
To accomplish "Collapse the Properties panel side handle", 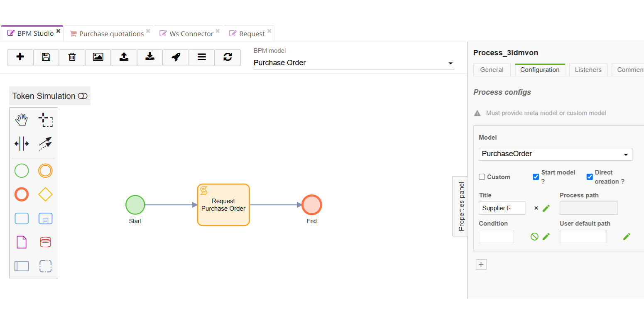I will point(460,206).
